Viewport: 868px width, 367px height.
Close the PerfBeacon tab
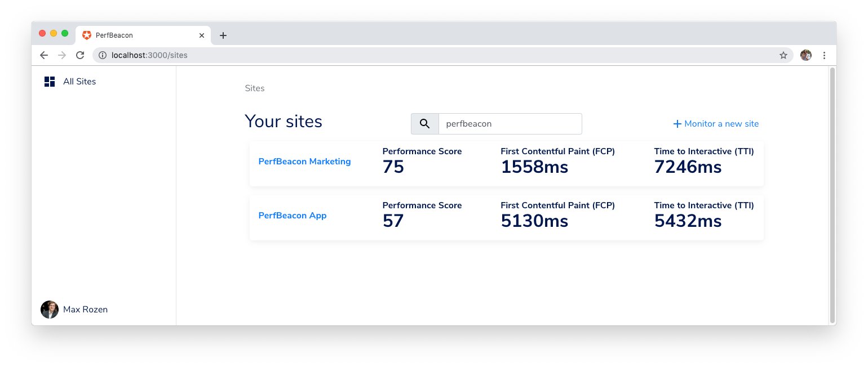tap(202, 35)
